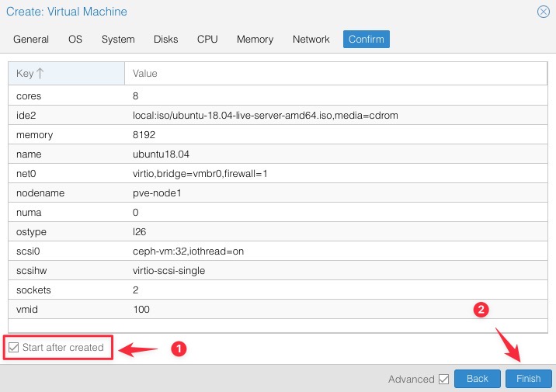Click the 8192 memory value
The width and height of the screenshot is (556, 392).
pyautogui.click(x=144, y=135)
